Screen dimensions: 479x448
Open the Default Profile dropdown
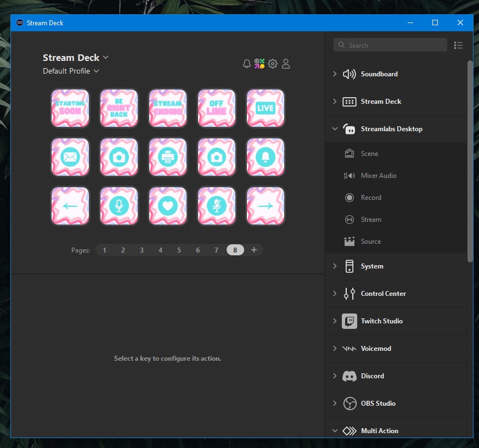pyautogui.click(x=71, y=71)
